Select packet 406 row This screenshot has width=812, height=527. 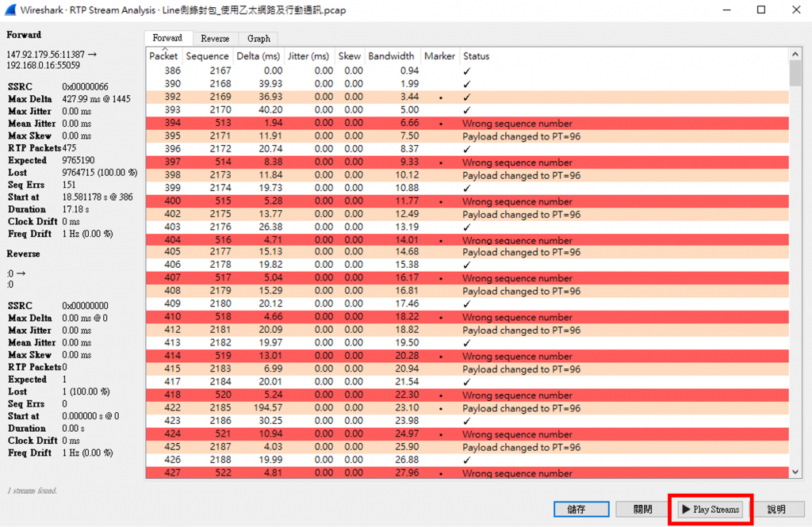(x=467, y=265)
